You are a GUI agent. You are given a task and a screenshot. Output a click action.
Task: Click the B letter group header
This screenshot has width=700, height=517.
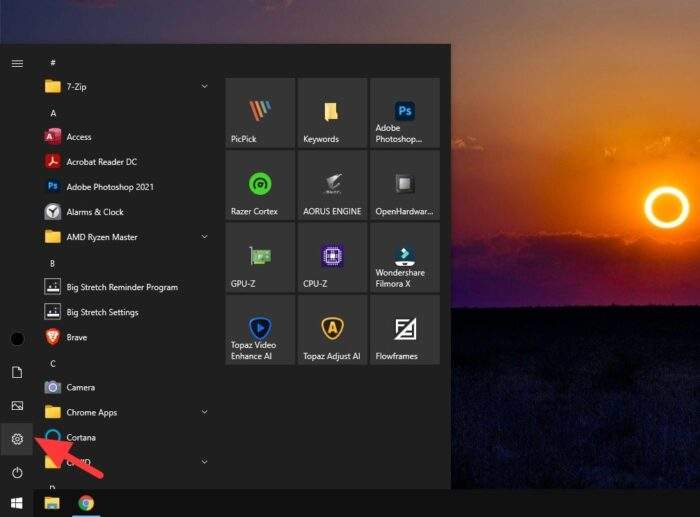(x=53, y=263)
